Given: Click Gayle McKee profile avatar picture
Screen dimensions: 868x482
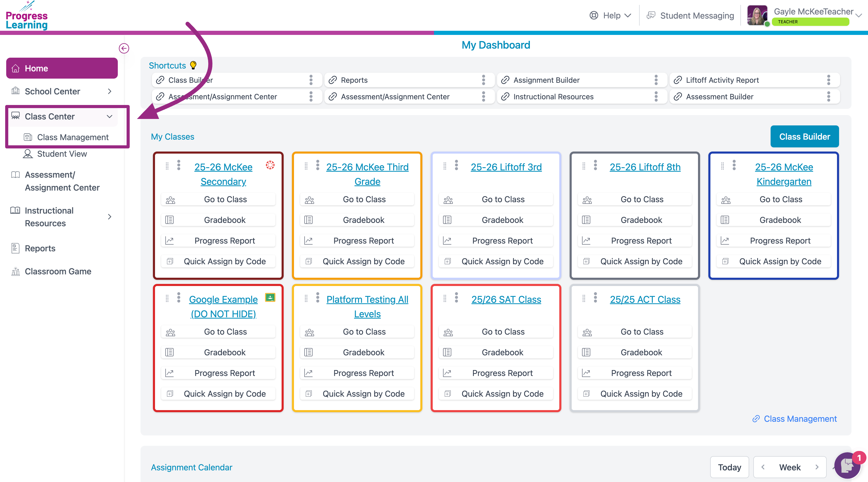Looking at the screenshot, I should [757, 16].
